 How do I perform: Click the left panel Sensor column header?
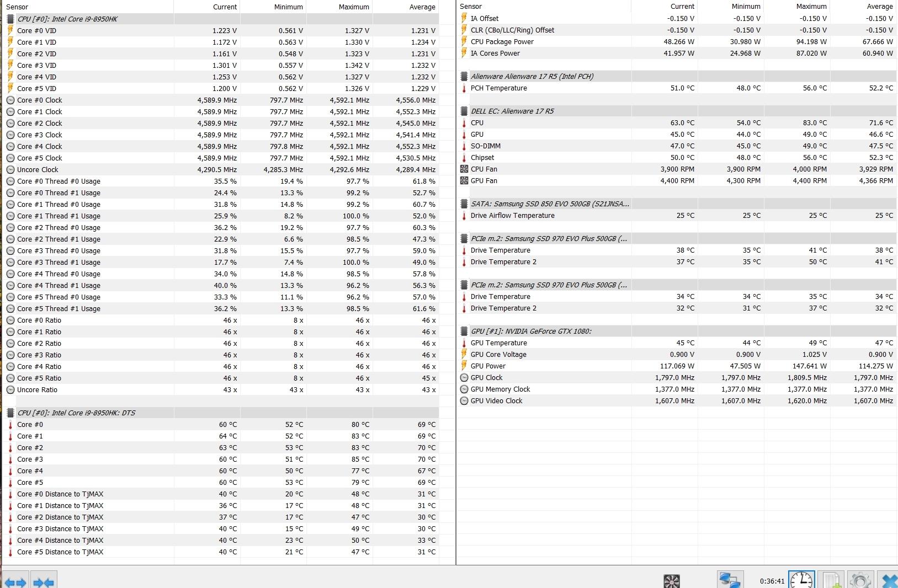(17, 7)
